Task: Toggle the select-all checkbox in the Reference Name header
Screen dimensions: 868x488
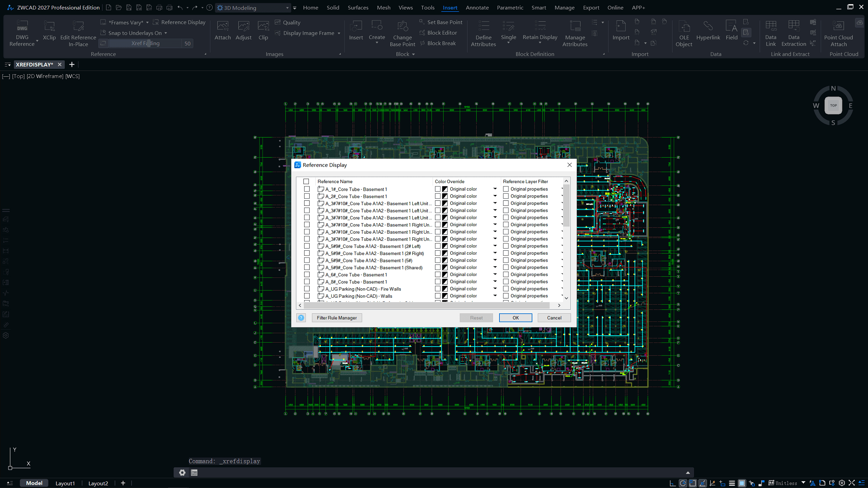Action: click(306, 181)
